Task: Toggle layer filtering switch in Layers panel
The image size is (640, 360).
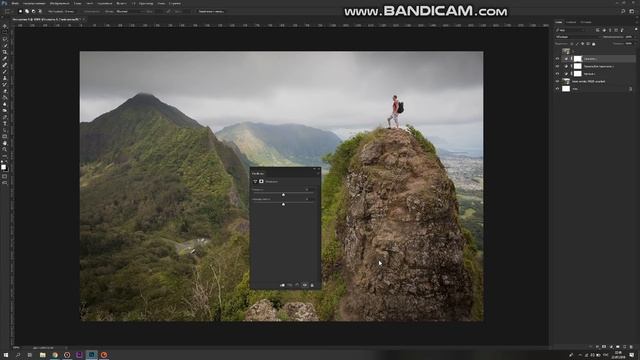Action: click(x=636, y=29)
